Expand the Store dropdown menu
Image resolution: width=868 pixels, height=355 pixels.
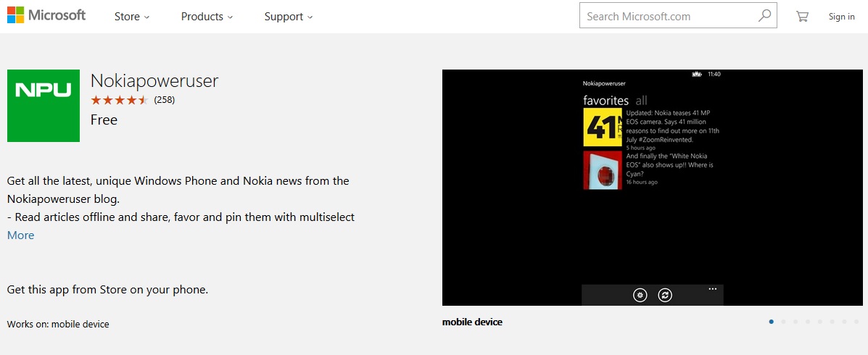pos(132,17)
